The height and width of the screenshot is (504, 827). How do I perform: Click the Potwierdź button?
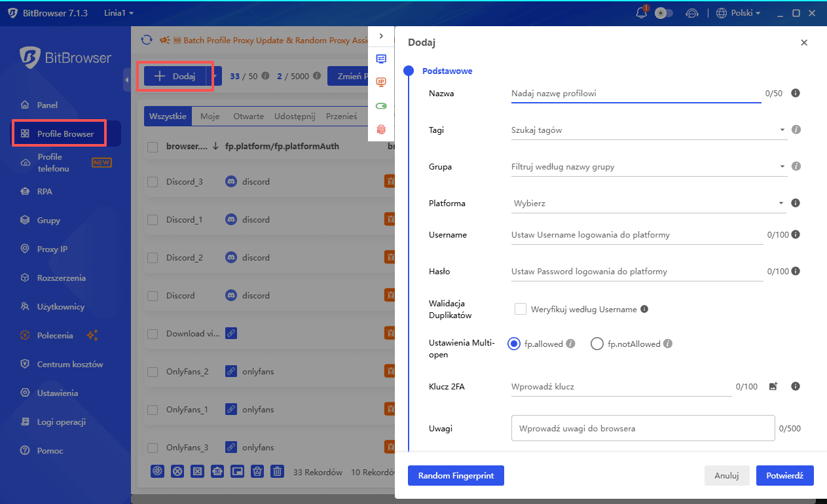[785, 476]
